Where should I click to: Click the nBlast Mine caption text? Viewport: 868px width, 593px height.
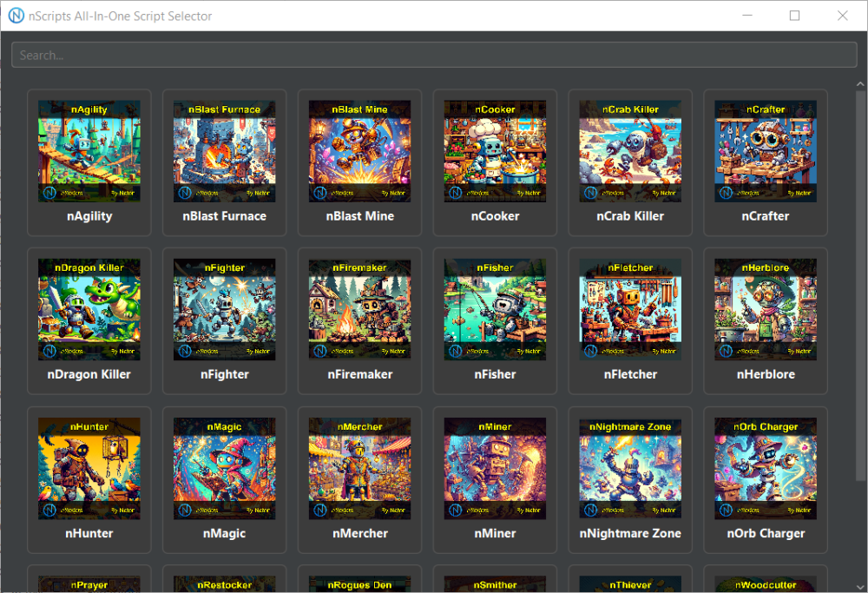[360, 216]
